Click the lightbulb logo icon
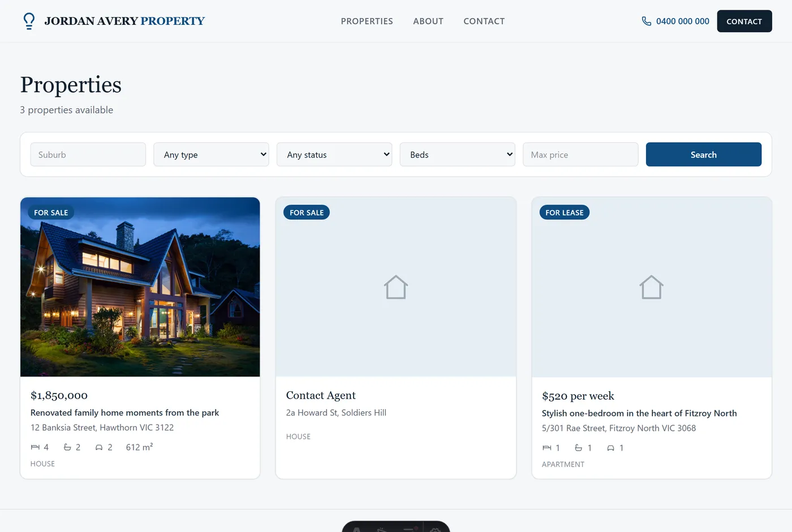 [29, 21]
